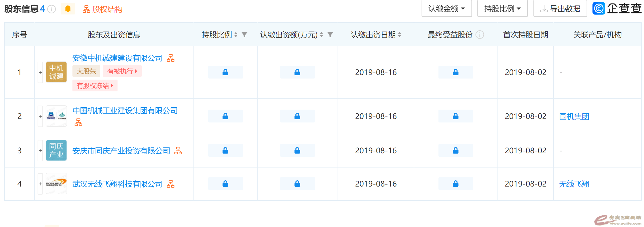Click the orange notification bell icon
644x227 pixels.
[x=68, y=9]
